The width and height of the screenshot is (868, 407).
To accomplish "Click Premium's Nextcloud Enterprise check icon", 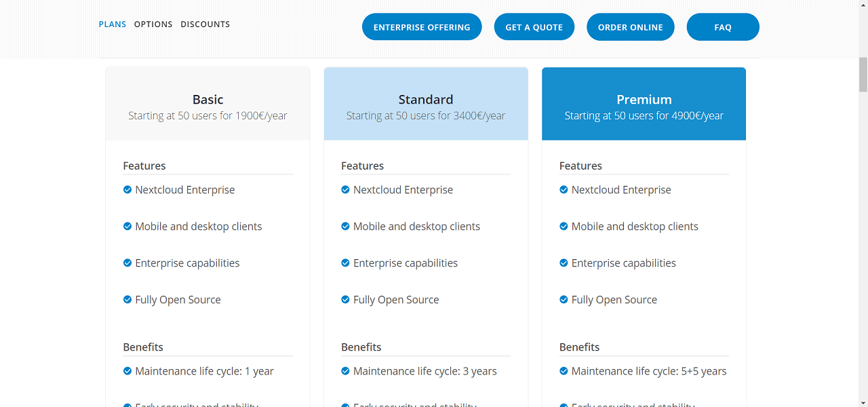I will tap(564, 190).
